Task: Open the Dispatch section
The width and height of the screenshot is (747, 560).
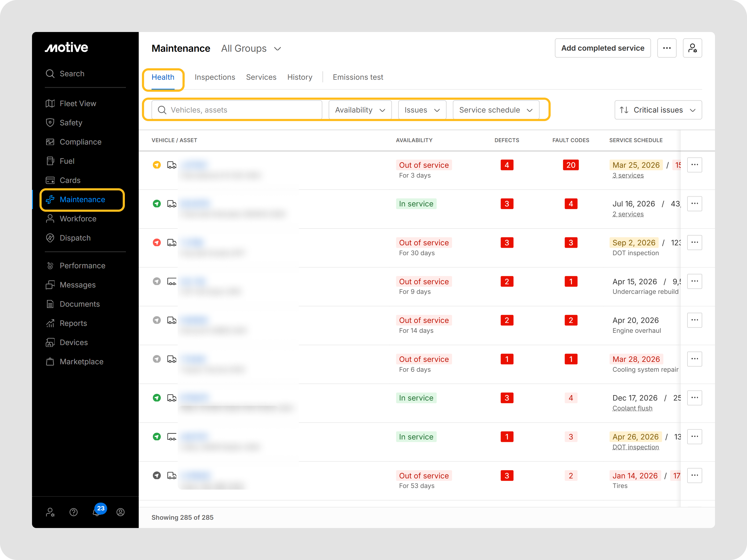Action: point(68,238)
